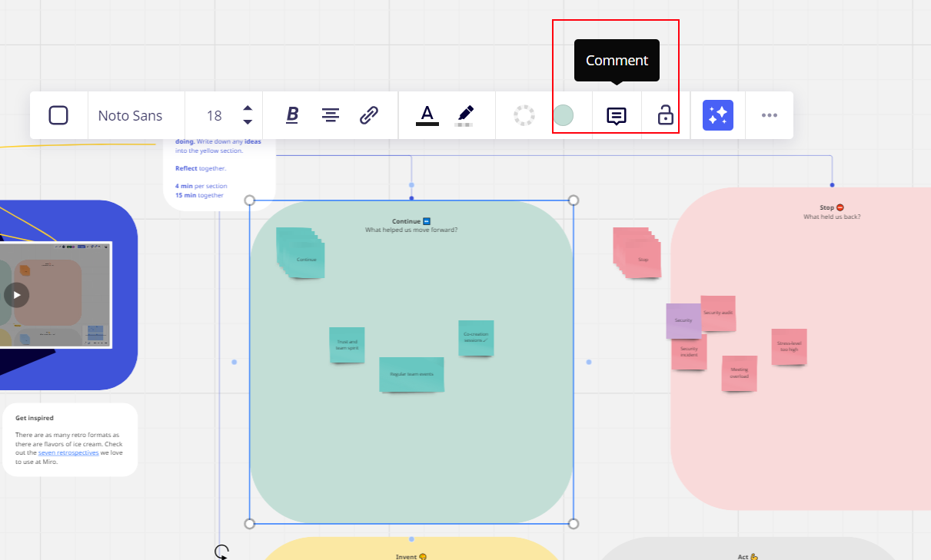Click the 'Reflect together.' text
931x560 pixels.
201,168
